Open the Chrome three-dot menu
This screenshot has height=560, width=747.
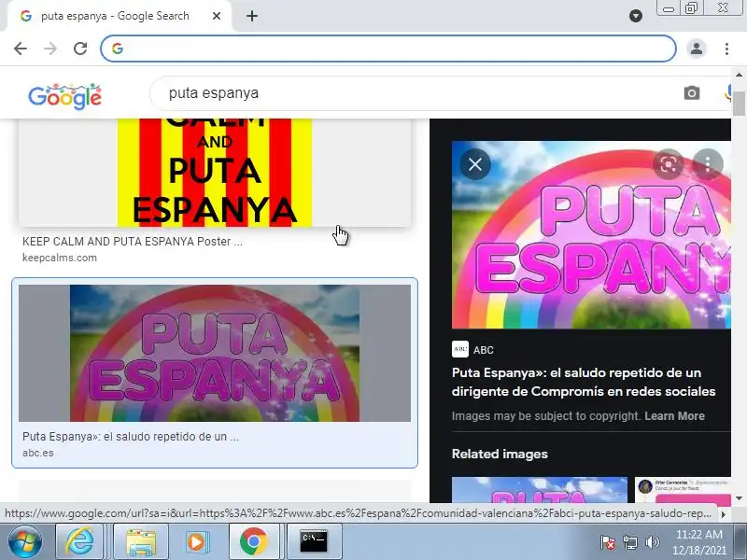[726, 49]
